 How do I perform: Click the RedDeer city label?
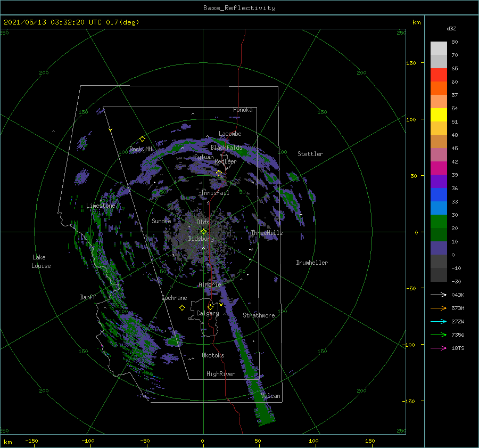pos(226,161)
